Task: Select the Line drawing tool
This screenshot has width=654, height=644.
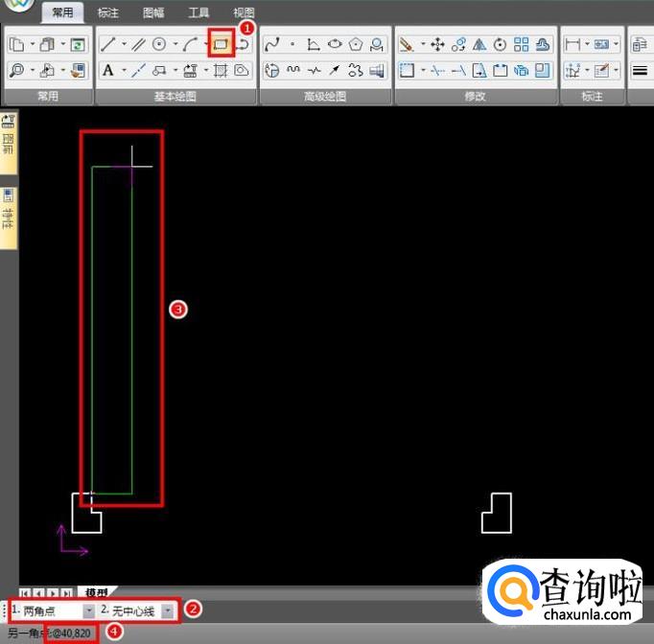Action: pyautogui.click(x=108, y=44)
